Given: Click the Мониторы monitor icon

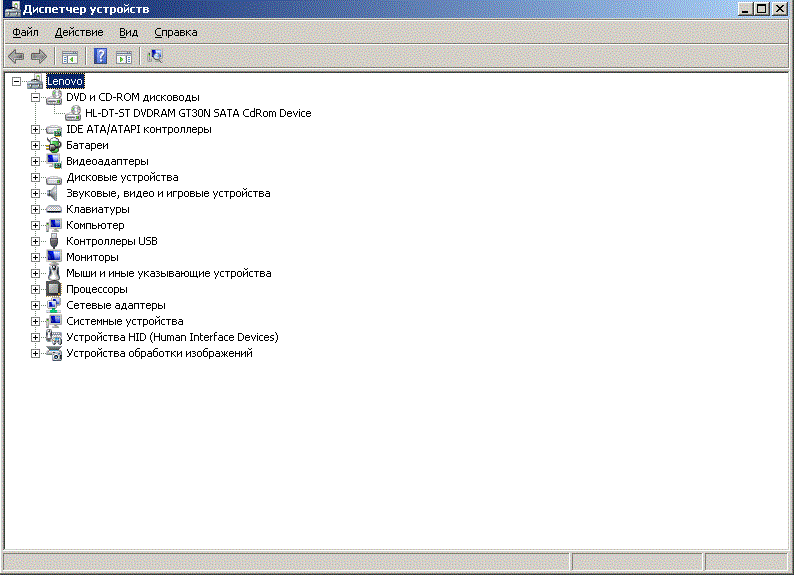Looking at the screenshot, I should [x=54, y=257].
